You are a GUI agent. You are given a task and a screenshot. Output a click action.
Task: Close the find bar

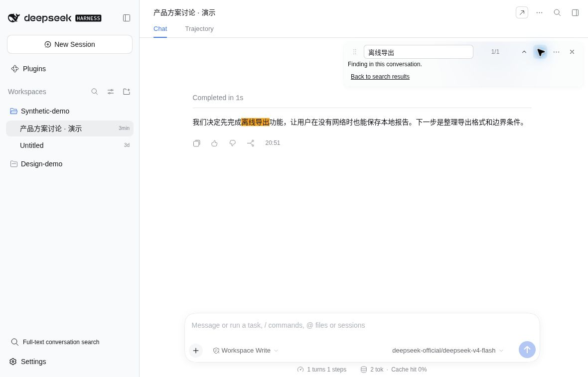pyautogui.click(x=572, y=52)
